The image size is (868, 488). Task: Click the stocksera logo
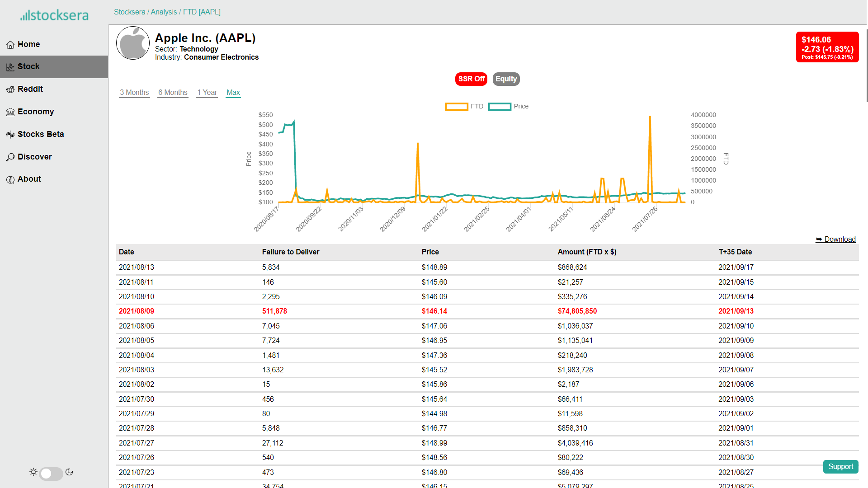(x=54, y=15)
